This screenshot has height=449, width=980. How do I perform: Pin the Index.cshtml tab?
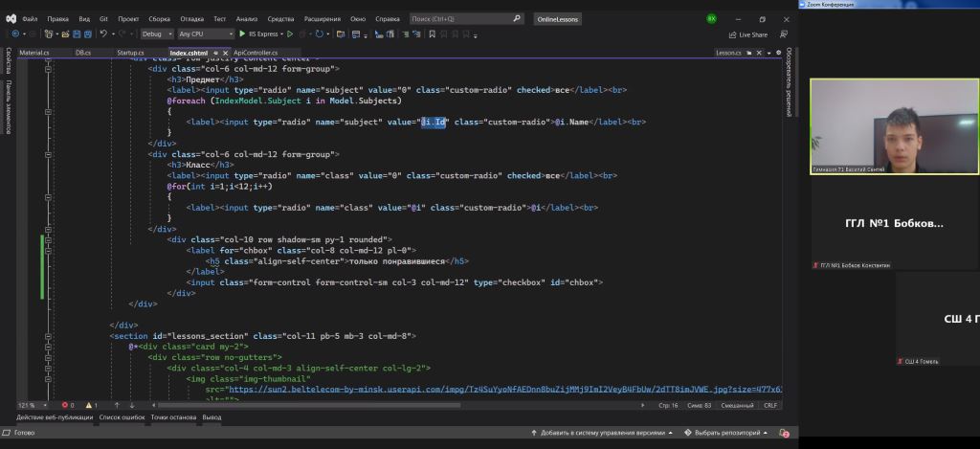coord(216,53)
